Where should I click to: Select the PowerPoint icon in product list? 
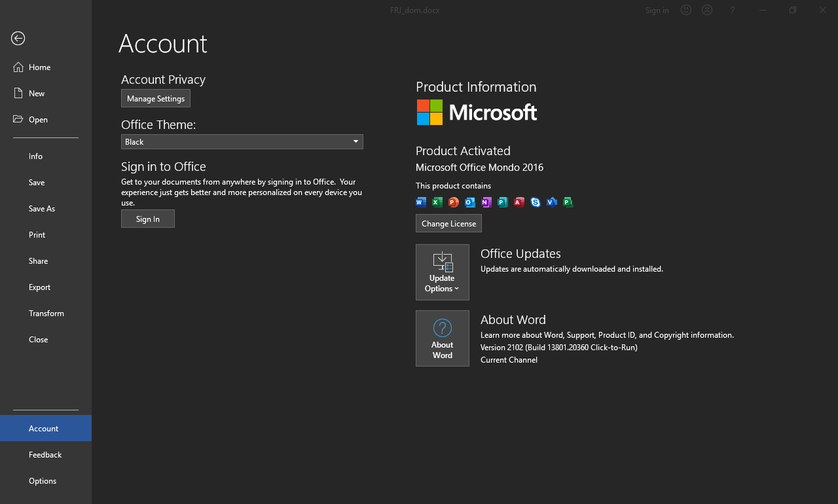(x=453, y=202)
